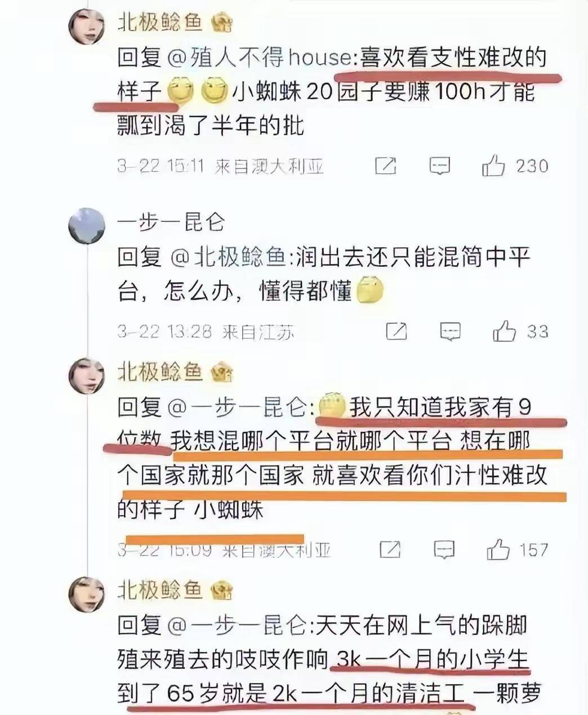Like the comment with 230 likes
Image resolution: width=588 pixels, height=715 pixels.
click(x=493, y=166)
